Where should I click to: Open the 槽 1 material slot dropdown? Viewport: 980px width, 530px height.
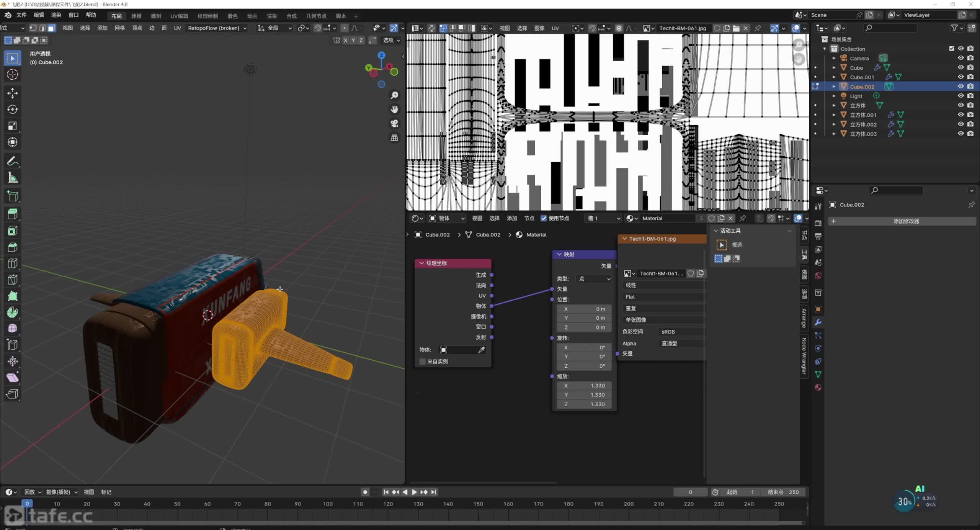(604, 218)
